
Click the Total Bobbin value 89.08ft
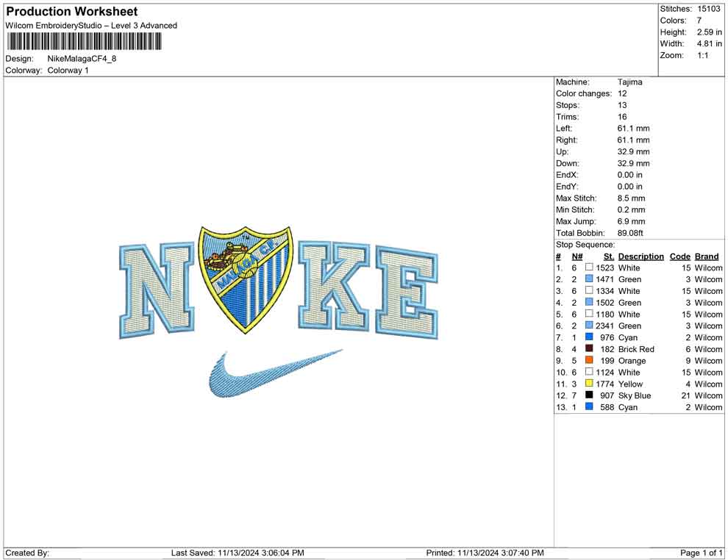coord(630,233)
